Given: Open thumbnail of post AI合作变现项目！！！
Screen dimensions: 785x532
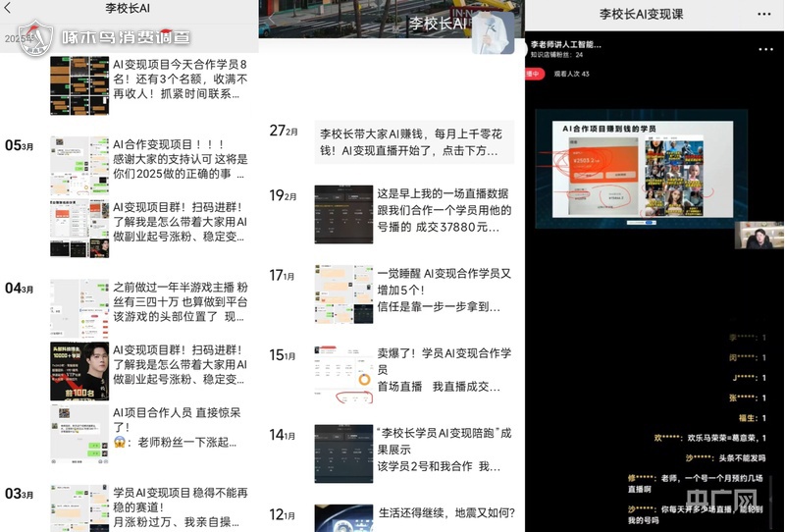Looking at the screenshot, I should tap(79, 166).
